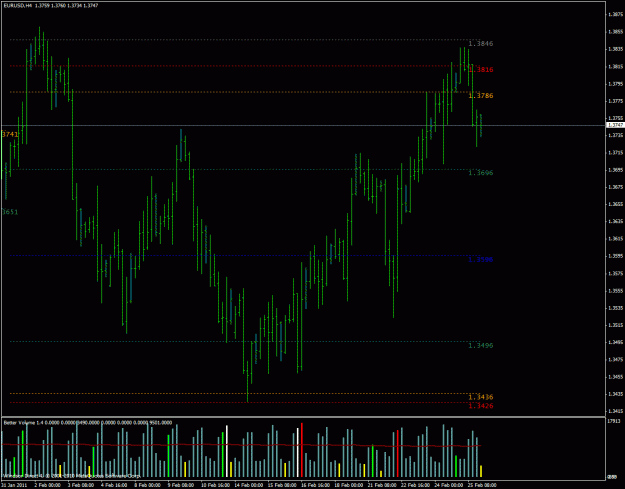
Task: Click the red volume bar above 16 Feb 16:00
Action: coord(302,450)
